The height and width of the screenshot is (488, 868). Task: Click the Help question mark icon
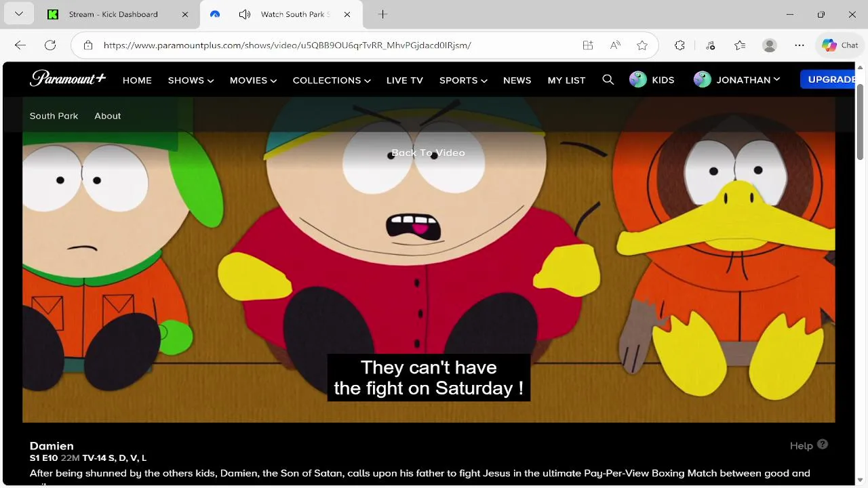(823, 445)
